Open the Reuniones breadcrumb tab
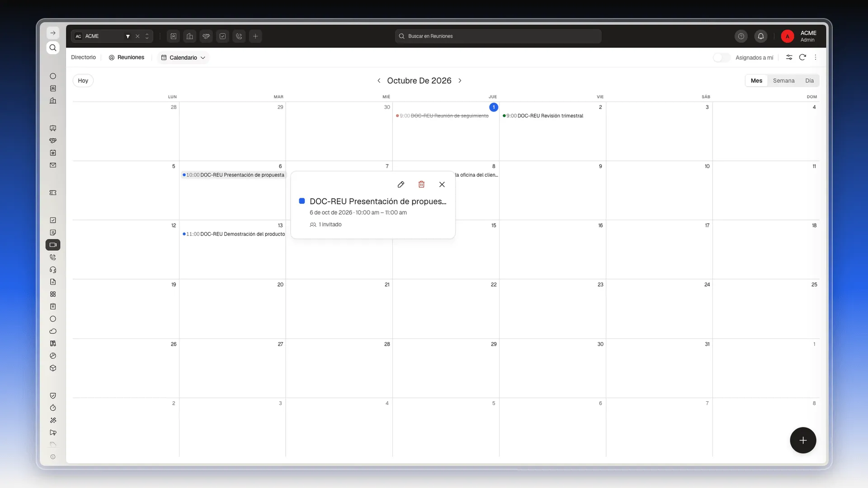The width and height of the screenshot is (868, 488). [127, 57]
